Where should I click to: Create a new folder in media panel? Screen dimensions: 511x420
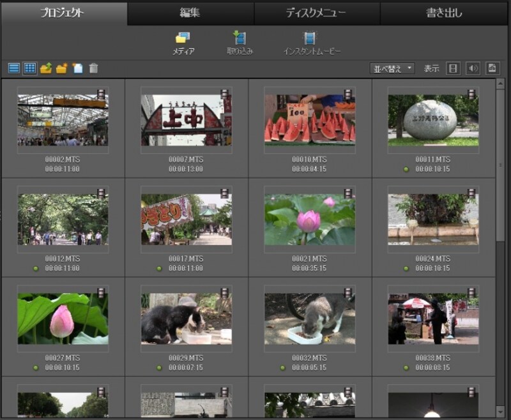click(x=62, y=68)
